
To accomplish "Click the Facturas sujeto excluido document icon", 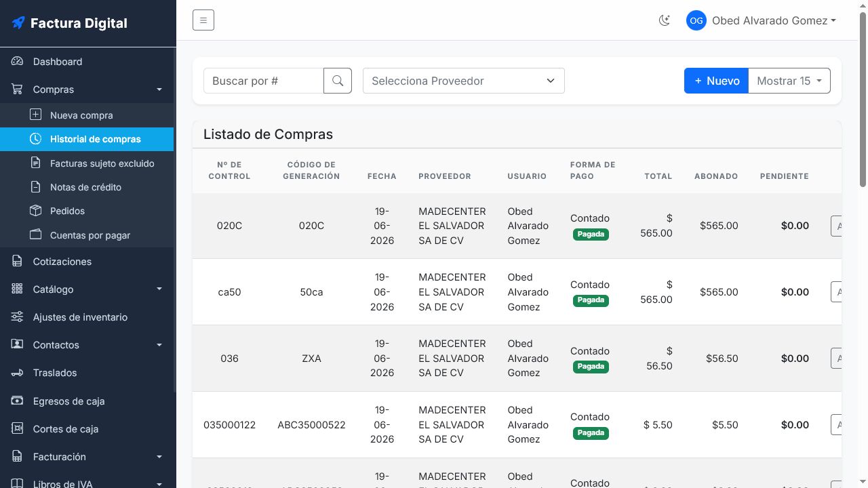I will click(x=36, y=163).
